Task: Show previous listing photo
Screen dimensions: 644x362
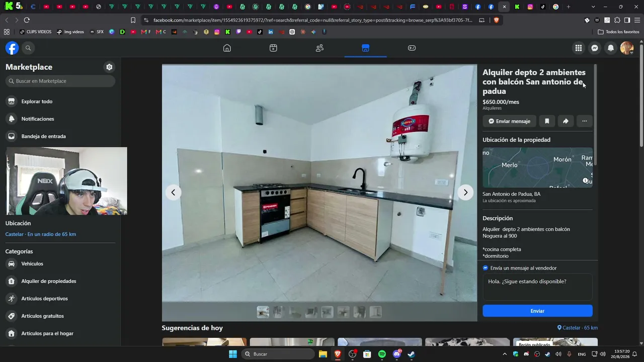Action: coord(173,192)
